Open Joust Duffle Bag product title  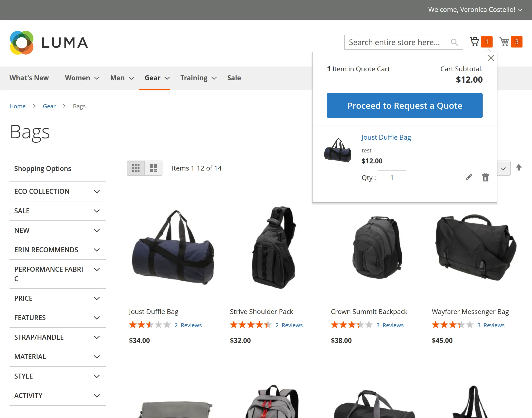(154, 312)
